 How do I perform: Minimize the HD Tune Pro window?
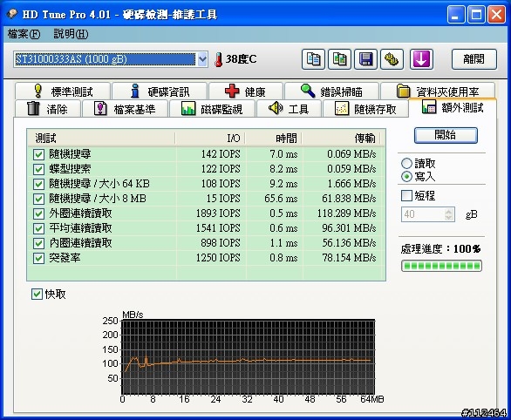456,15
